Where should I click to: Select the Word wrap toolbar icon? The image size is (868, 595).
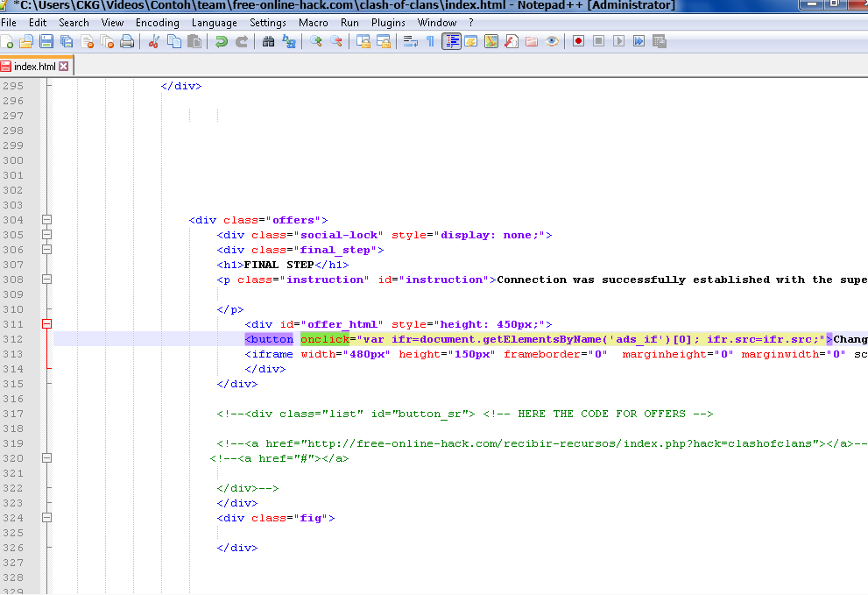pyautogui.click(x=411, y=41)
